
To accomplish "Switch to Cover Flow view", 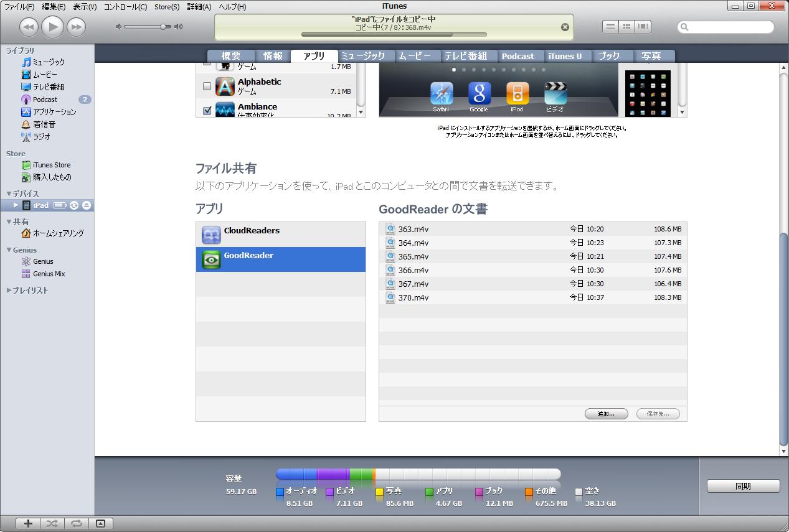I will point(643,27).
